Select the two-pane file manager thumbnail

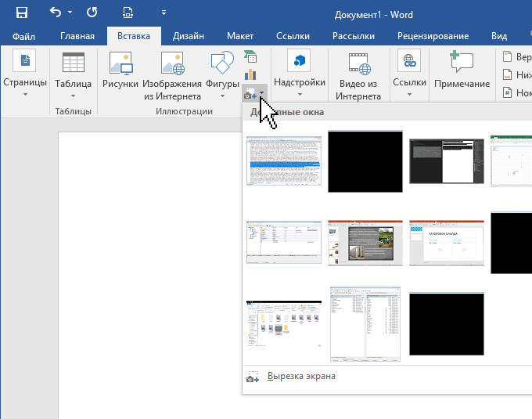click(x=365, y=324)
